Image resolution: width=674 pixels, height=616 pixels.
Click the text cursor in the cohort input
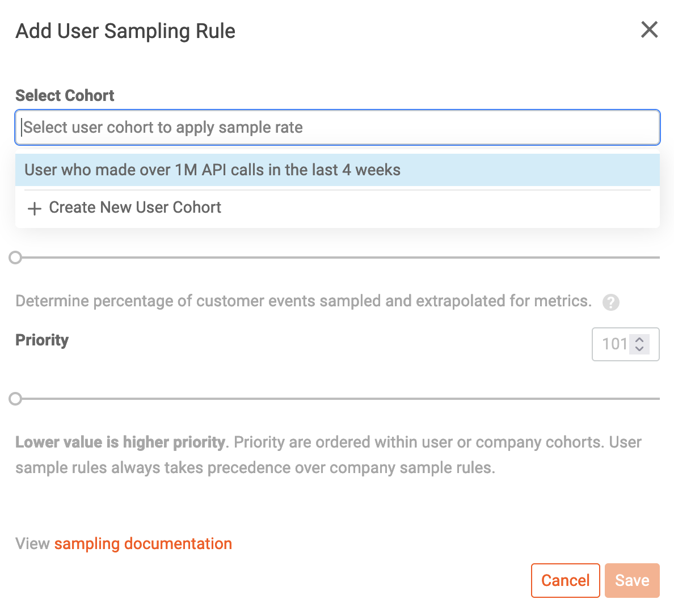[22, 127]
